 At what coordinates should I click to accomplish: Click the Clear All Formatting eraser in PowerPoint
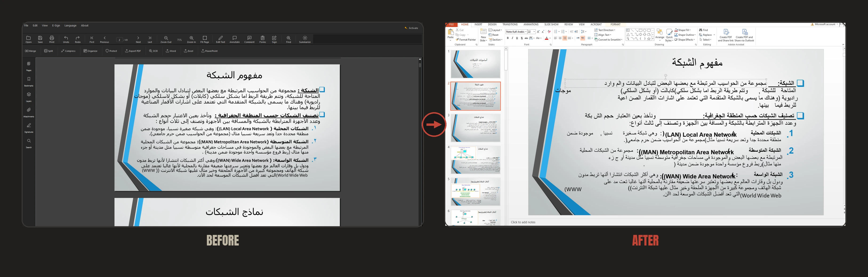[549, 32]
